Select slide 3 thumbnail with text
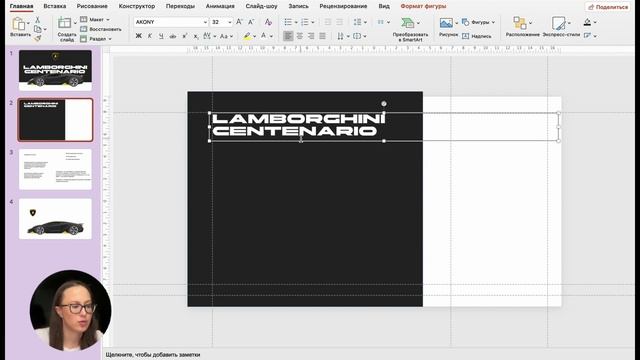The image size is (640, 360). (x=56, y=169)
